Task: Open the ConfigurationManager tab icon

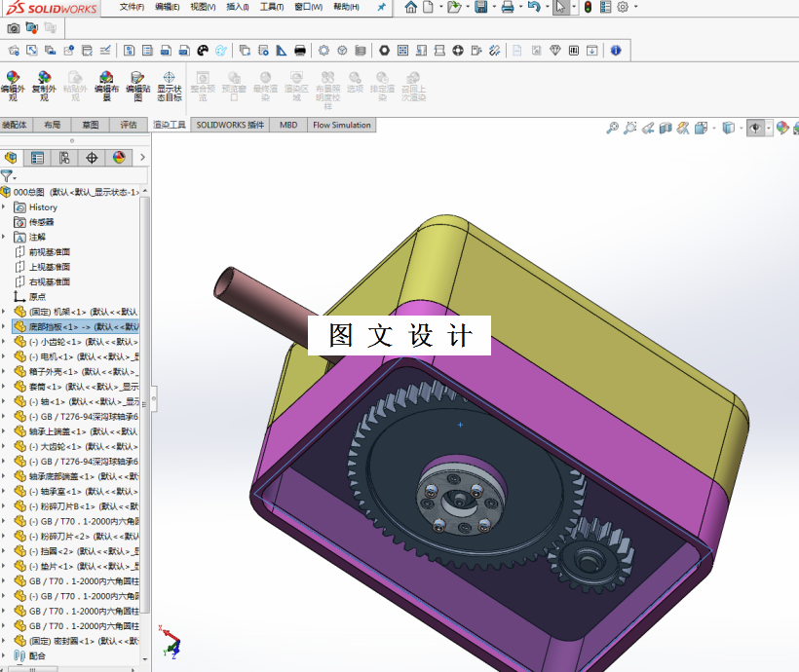Action: 64,158
